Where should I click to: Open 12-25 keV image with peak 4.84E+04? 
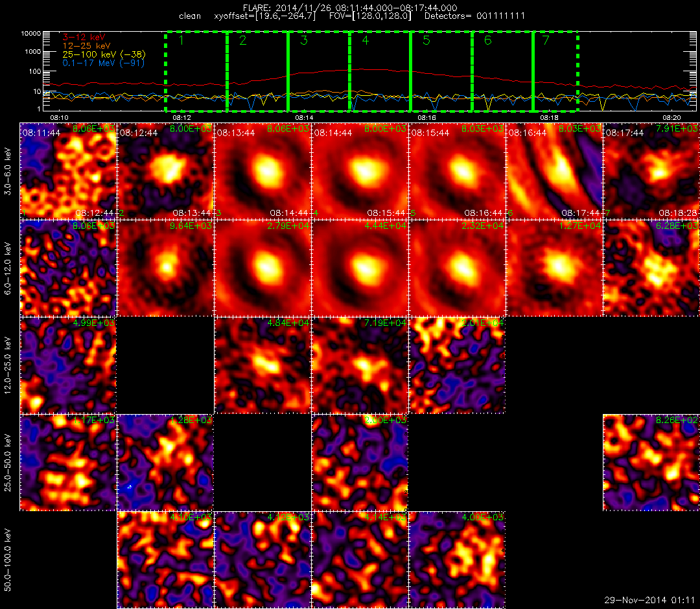pyautogui.click(x=262, y=365)
